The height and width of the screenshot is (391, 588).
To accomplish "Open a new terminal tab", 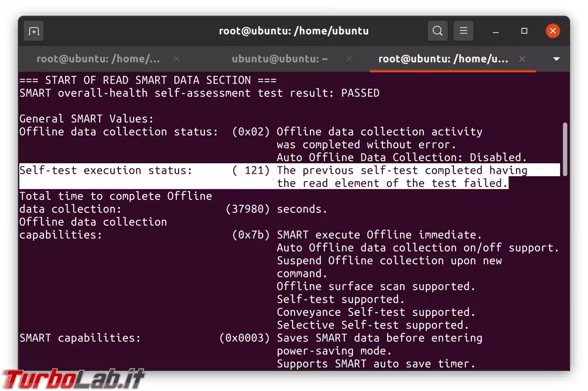I will [34, 31].
